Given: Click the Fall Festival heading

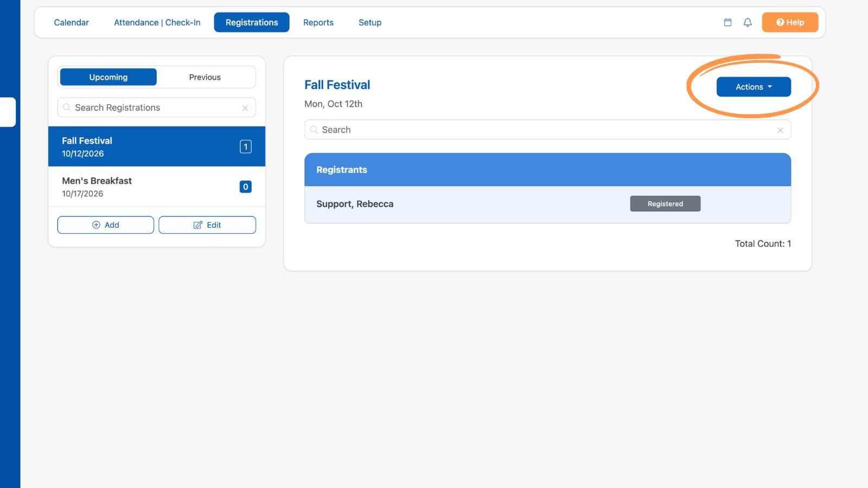Looking at the screenshot, I should pos(337,85).
